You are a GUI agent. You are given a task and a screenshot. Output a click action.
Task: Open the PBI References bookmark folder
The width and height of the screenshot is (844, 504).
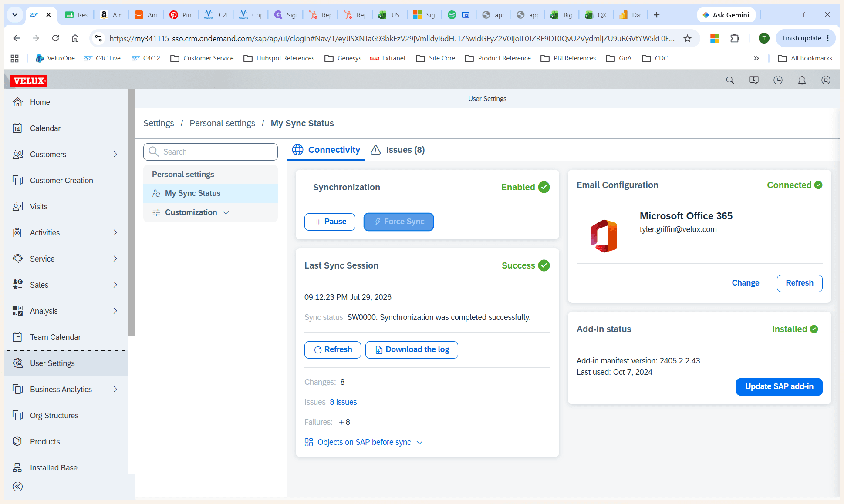[x=568, y=58]
